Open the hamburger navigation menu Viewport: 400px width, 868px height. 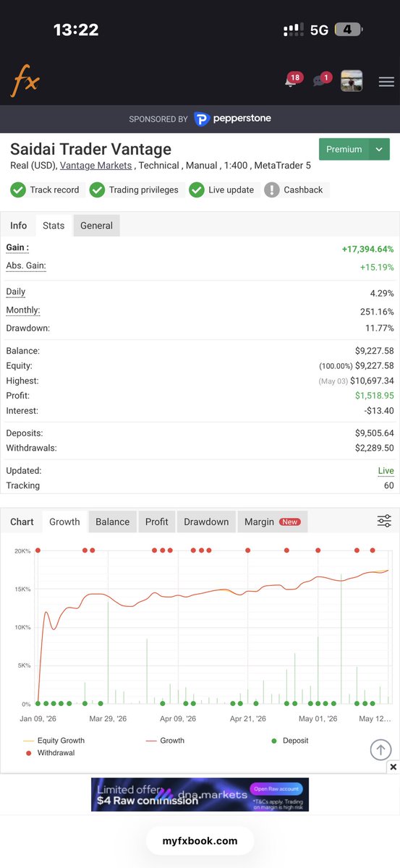386,82
